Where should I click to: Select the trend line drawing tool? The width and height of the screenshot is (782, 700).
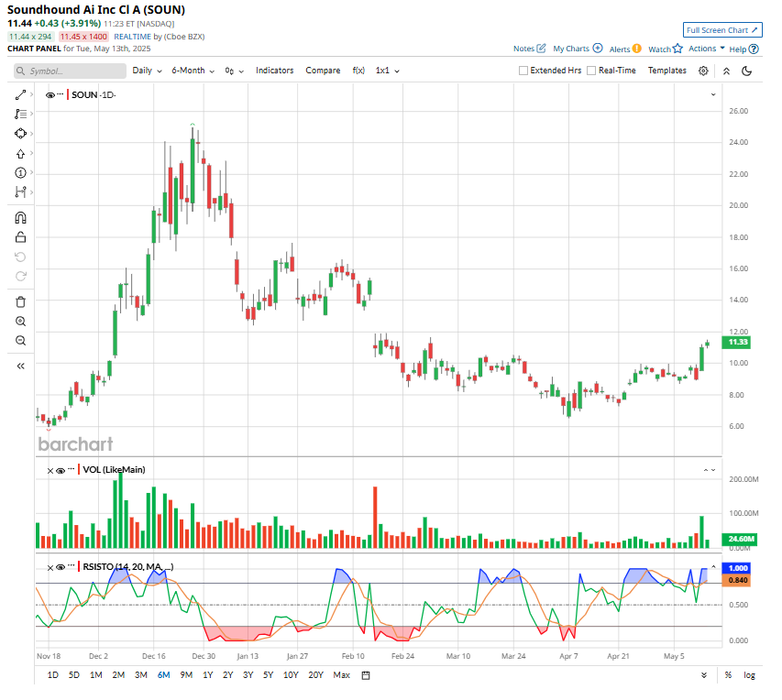pyautogui.click(x=20, y=94)
